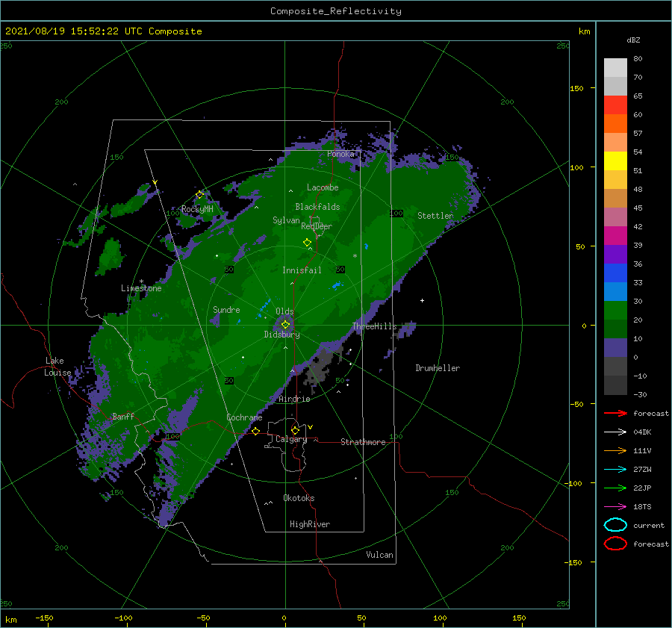
Task: Click the cyan current ellipse legend icon
Action: (x=615, y=525)
